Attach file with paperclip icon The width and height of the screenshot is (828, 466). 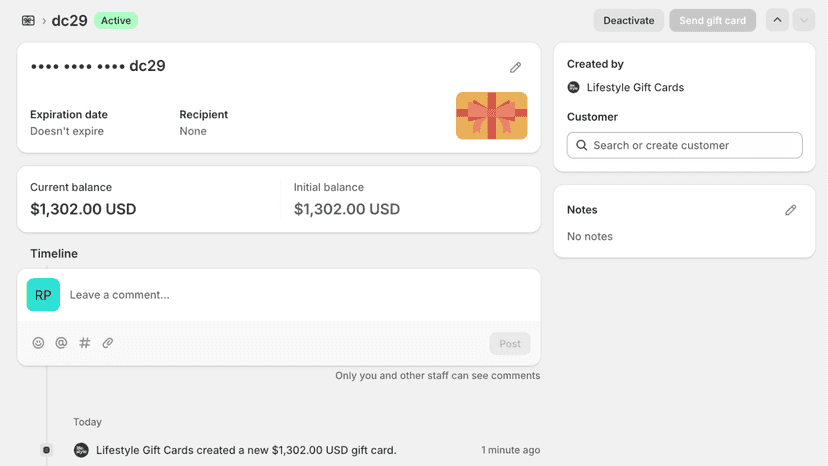pyautogui.click(x=108, y=343)
